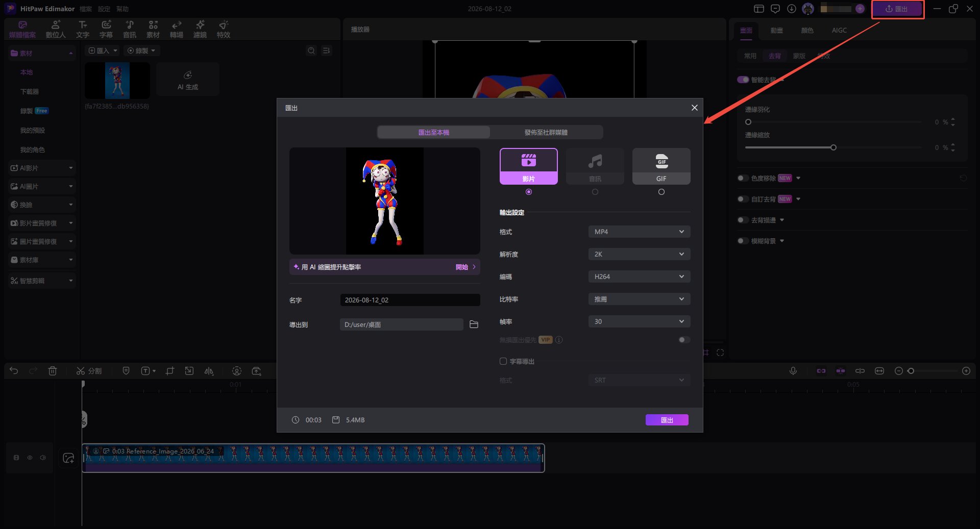Click the sort list icon in media panel
Viewport: 980px width, 529px height.
326,51
